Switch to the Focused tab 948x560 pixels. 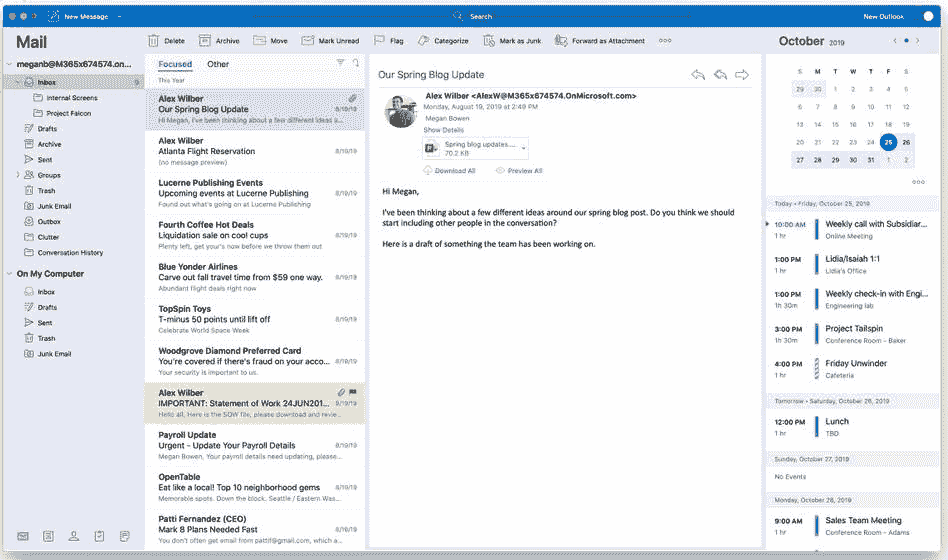[x=175, y=64]
